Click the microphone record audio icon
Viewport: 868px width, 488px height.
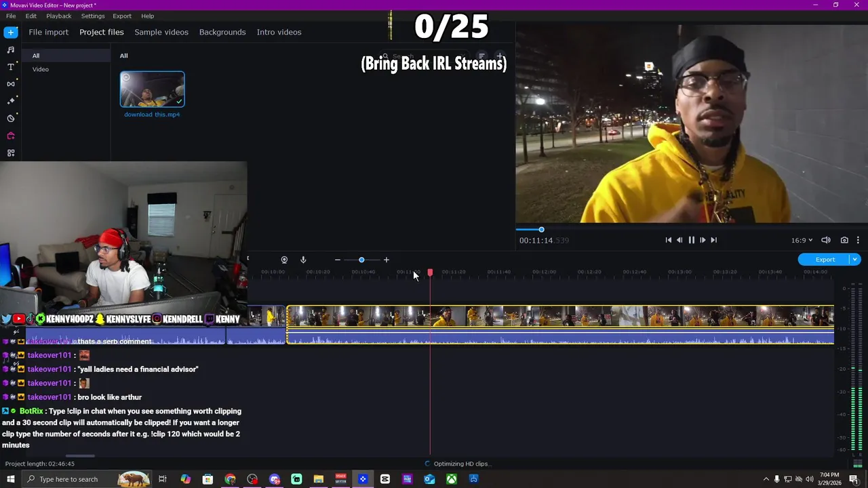coord(303,260)
